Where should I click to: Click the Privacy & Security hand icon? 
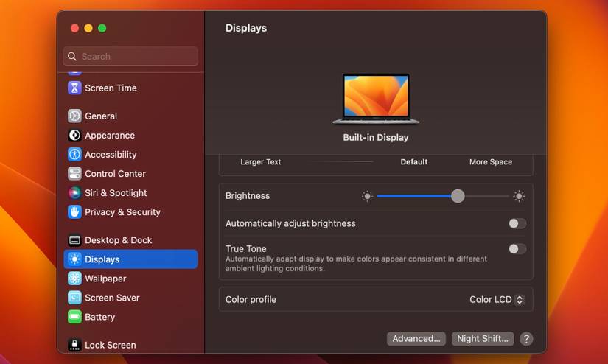point(74,212)
